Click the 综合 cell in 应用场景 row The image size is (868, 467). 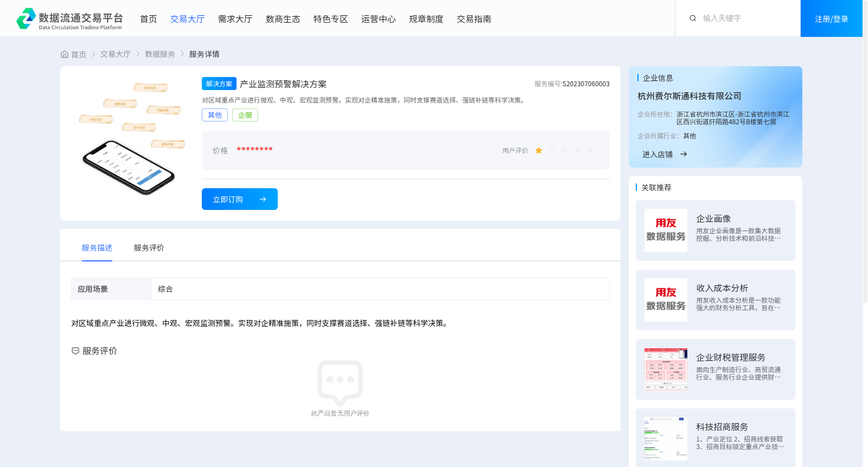(380, 289)
